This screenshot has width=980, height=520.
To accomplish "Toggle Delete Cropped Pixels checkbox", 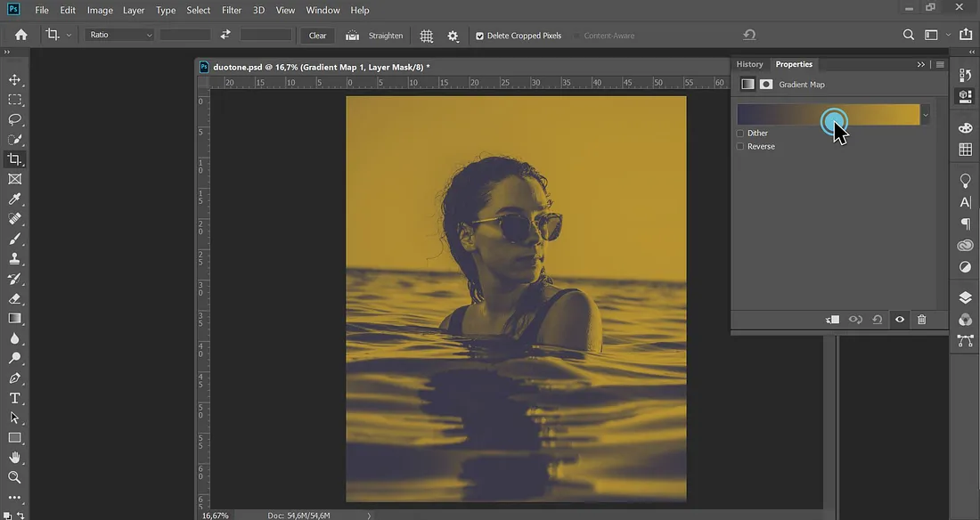I will [x=479, y=36].
